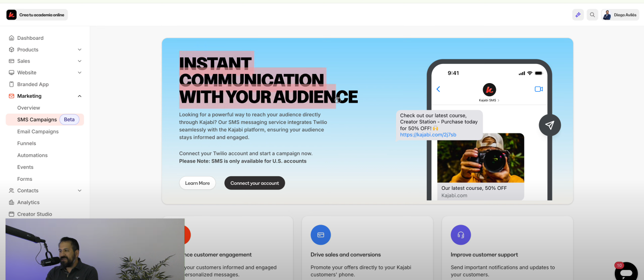Screen dimensions: 644x280
Task: Click the Analytics bar chart icon
Action: [12, 202]
